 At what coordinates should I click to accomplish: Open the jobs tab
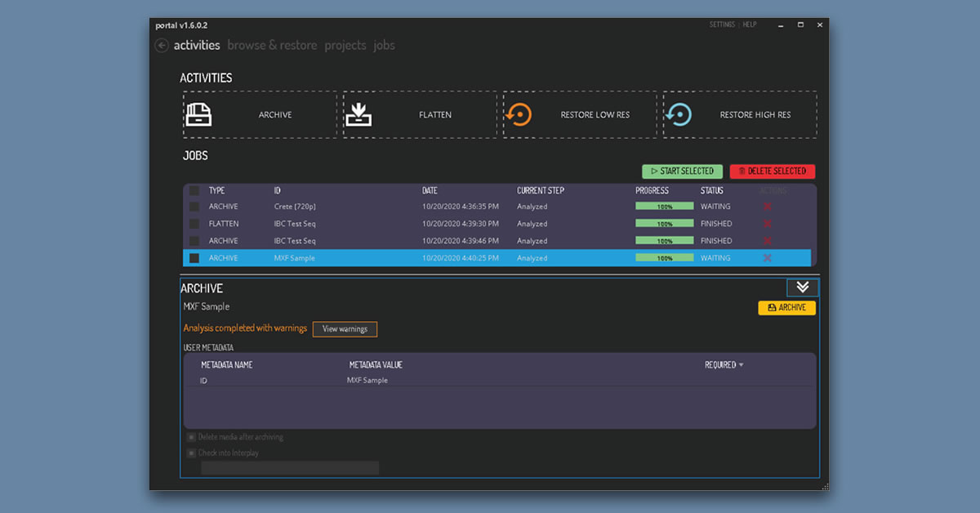pyautogui.click(x=384, y=46)
